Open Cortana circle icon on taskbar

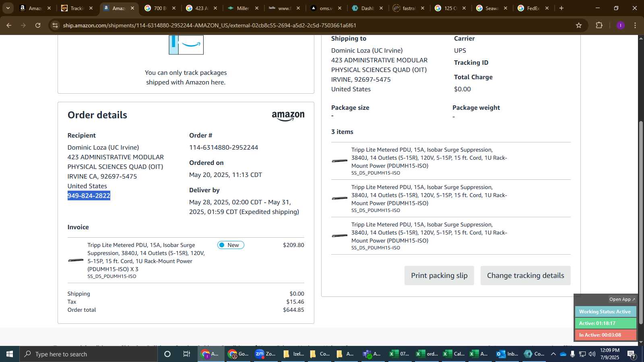pyautogui.click(x=167, y=354)
